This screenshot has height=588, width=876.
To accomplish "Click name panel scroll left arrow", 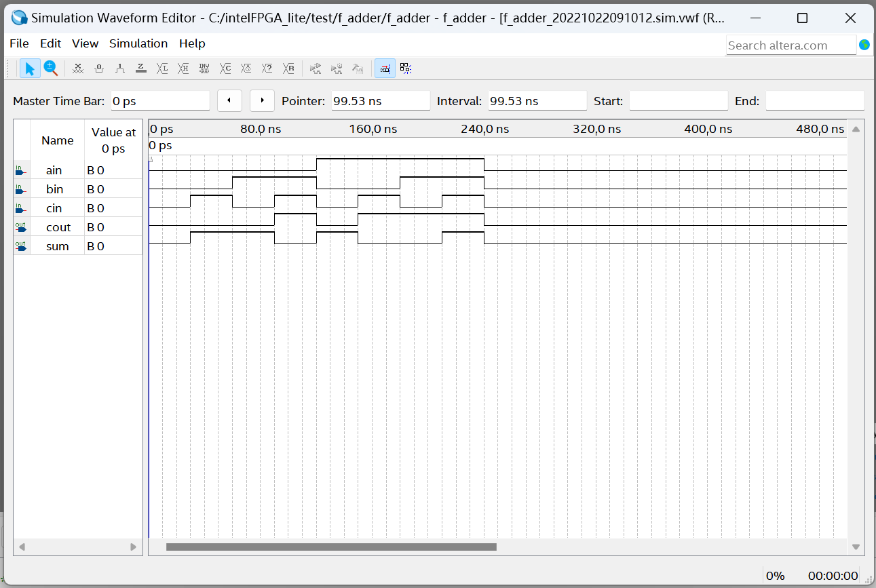I will pos(22,547).
